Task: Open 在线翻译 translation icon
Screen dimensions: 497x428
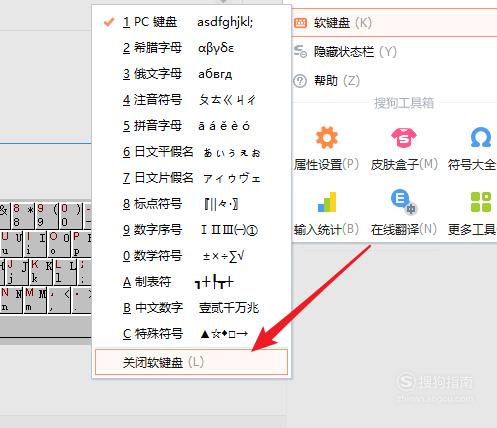Action: point(404,202)
